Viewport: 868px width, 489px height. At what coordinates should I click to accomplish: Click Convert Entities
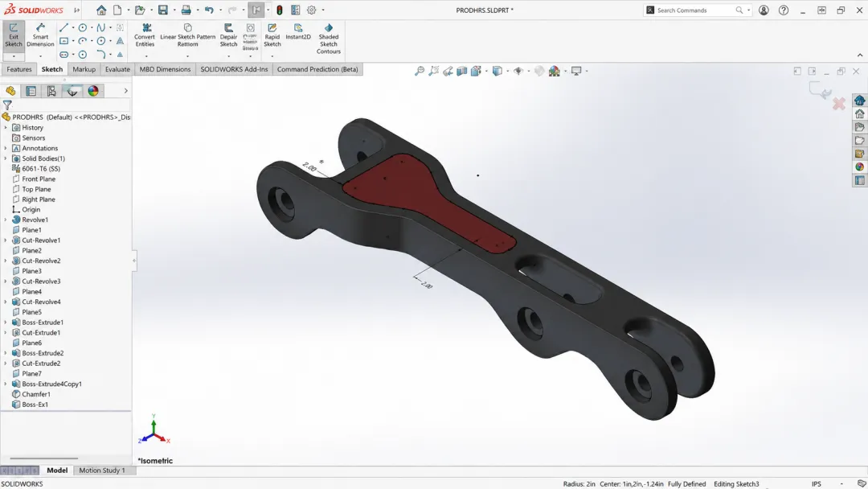coord(145,35)
